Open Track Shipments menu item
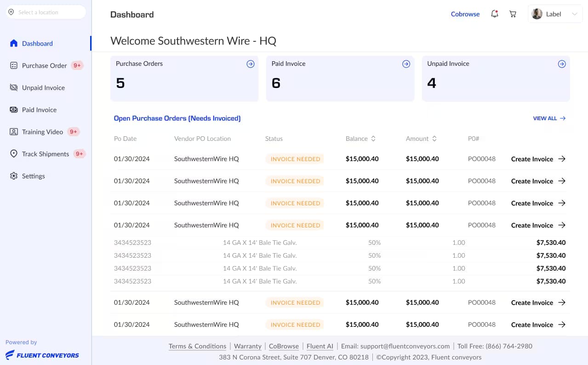This screenshot has height=365, width=588. coord(46,154)
